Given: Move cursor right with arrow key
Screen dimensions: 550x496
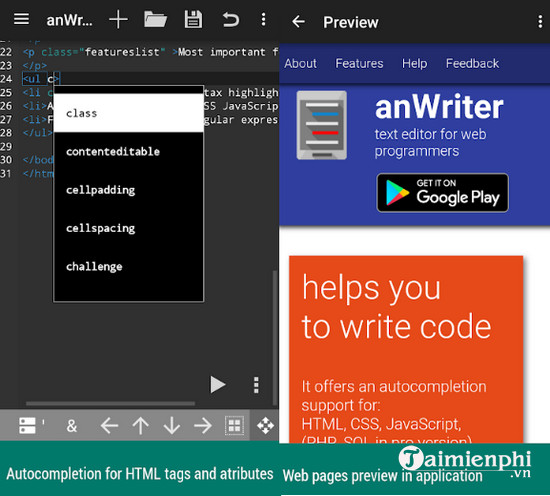Looking at the screenshot, I should [x=203, y=426].
